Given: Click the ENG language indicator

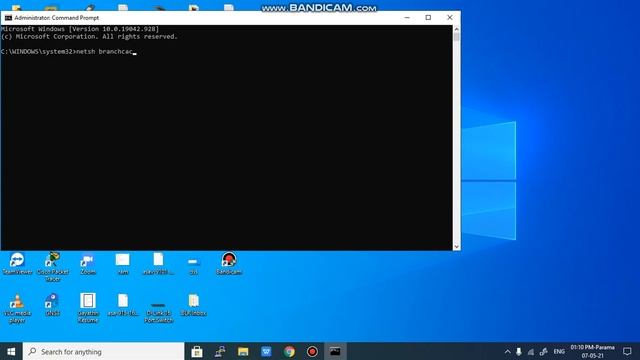Looking at the screenshot, I should (559, 351).
